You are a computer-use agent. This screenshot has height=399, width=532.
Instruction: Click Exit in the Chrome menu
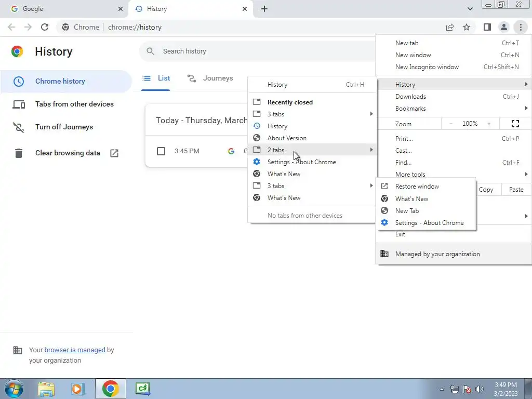pyautogui.click(x=454, y=234)
